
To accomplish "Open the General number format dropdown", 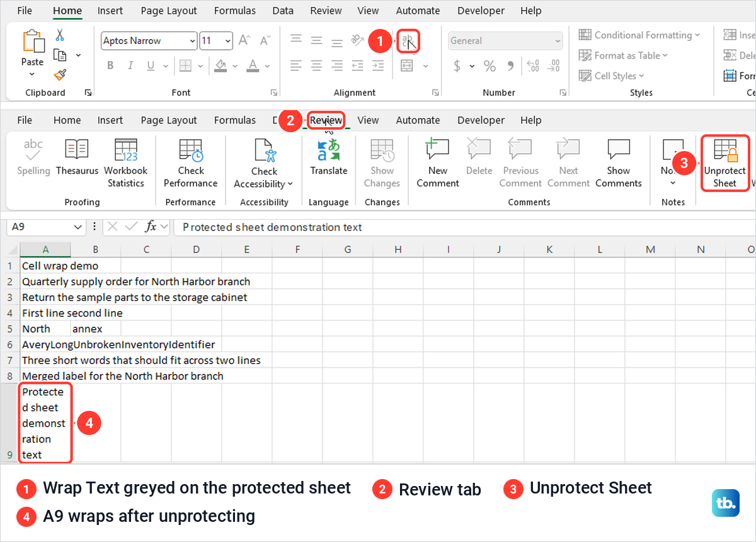I will coord(558,41).
